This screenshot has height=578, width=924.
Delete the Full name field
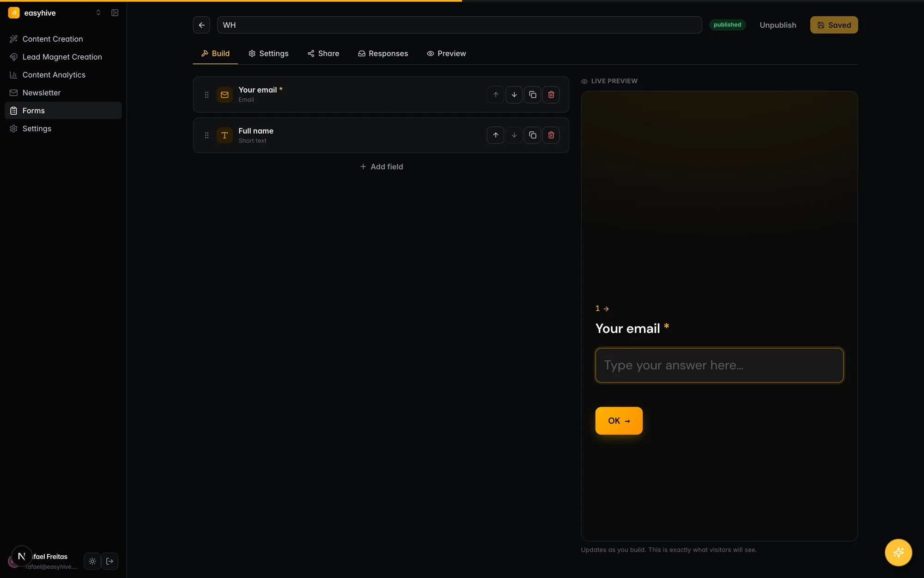[551, 135]
